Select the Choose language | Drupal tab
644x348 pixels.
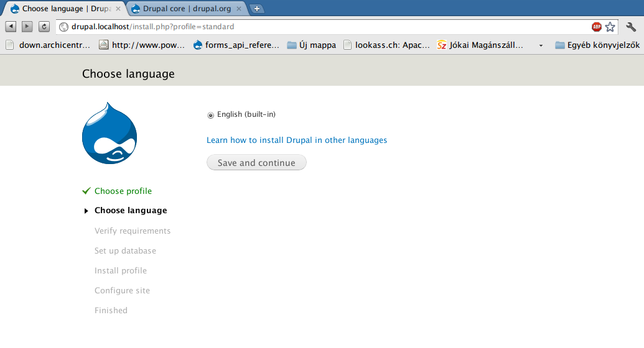66,9
